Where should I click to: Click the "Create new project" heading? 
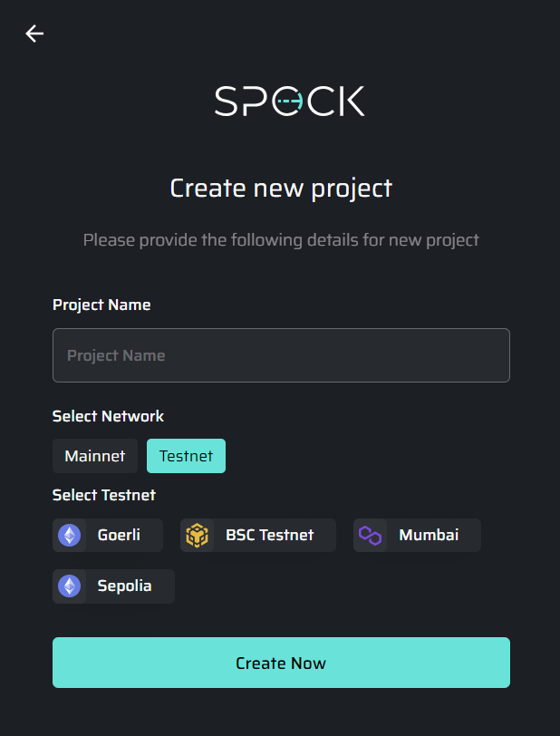click(281, 188)
